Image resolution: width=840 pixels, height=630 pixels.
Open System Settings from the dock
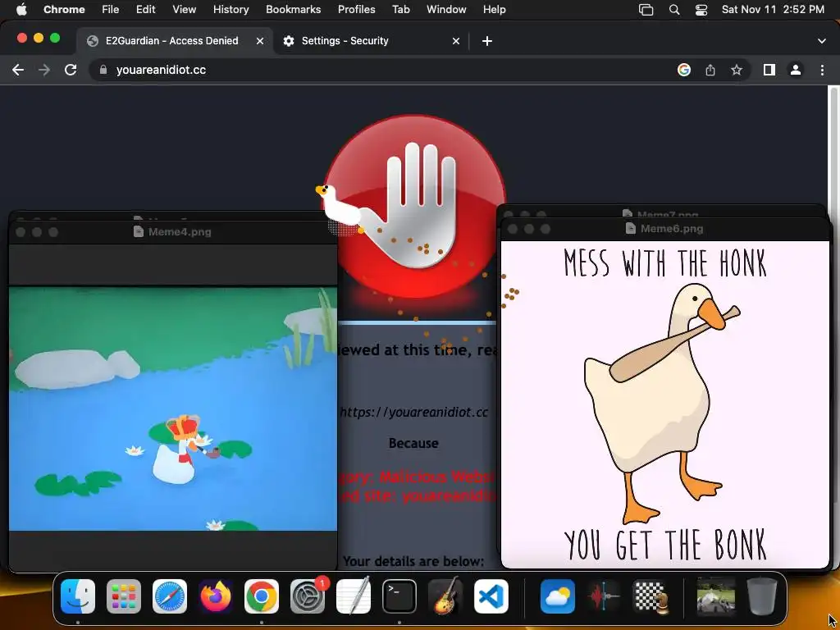(x=308, y=596)
